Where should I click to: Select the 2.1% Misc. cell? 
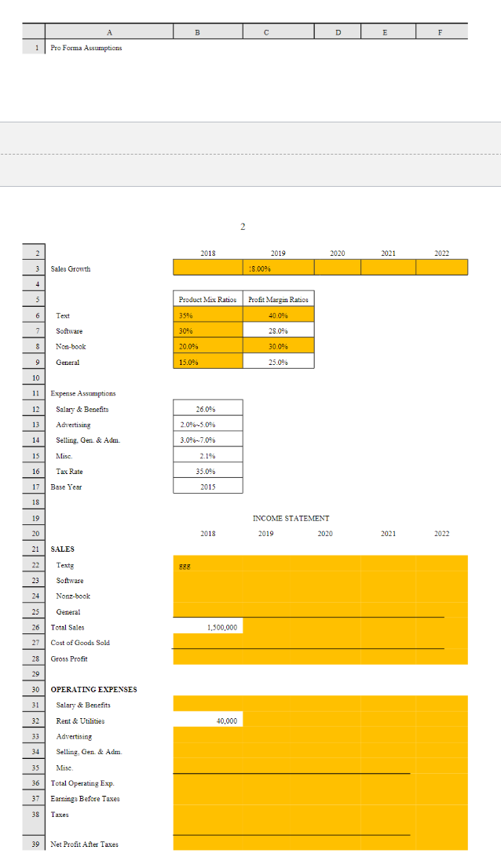[207, 455]
